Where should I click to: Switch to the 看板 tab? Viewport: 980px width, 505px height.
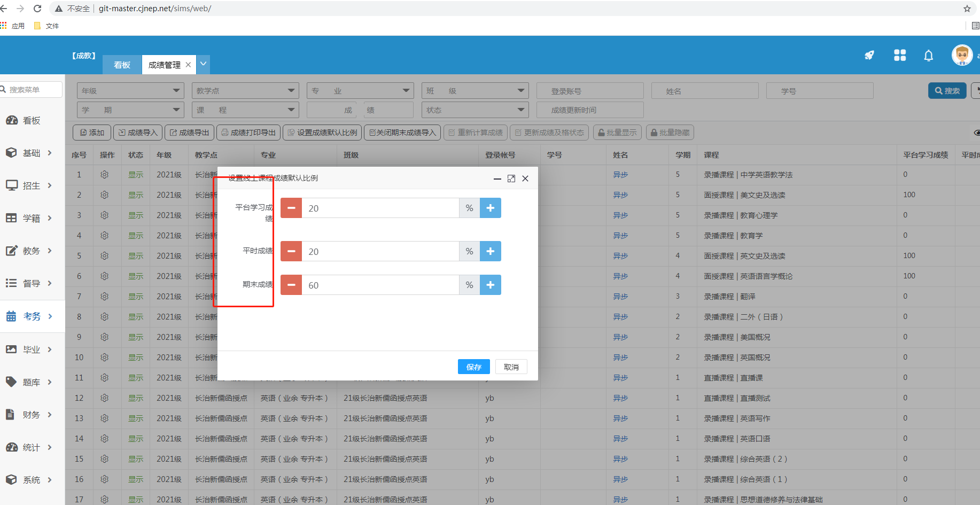pos(122,65)
